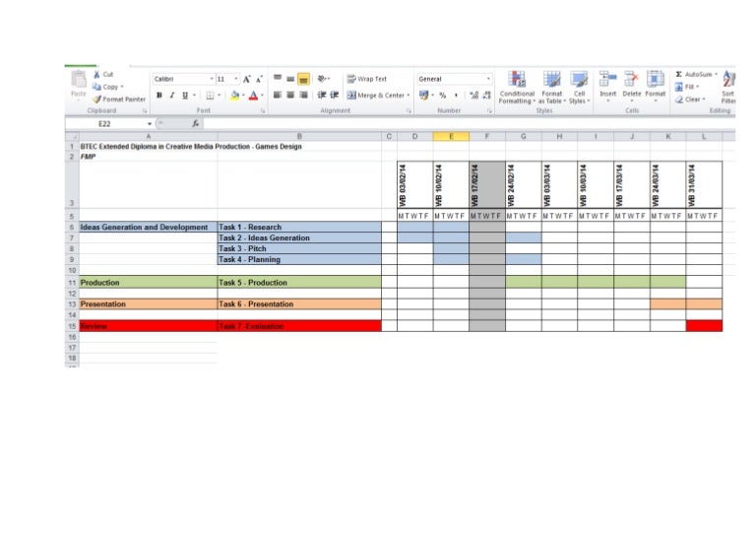Toggle Bold formatting
Image resolution: width=756 pixels, height=536 pixels.
point(159,95)
